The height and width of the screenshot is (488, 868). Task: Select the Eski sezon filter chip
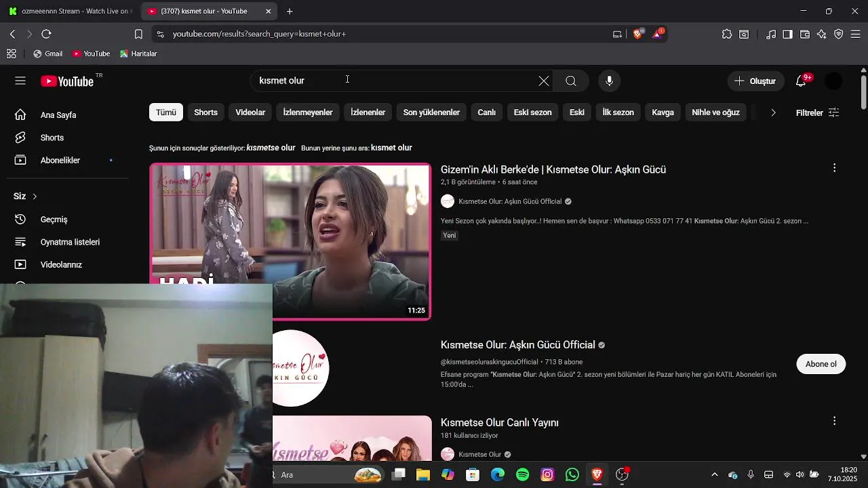pos(532,113)
